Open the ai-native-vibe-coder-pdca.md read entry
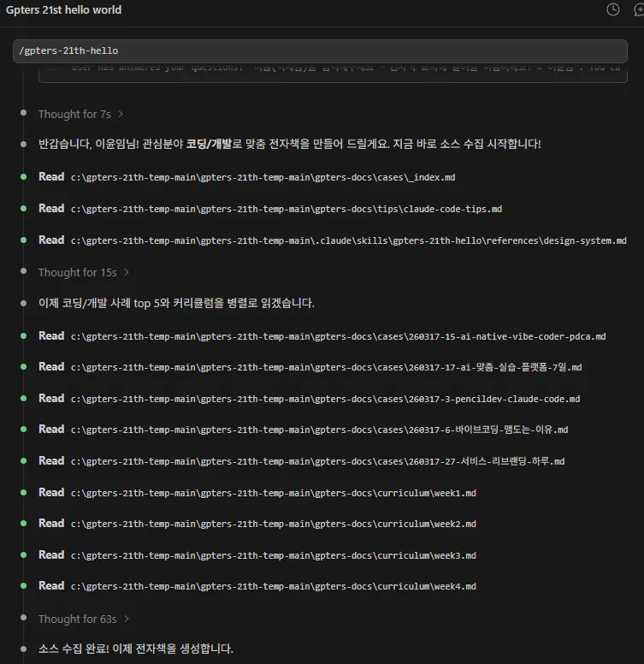 (322, 336)
